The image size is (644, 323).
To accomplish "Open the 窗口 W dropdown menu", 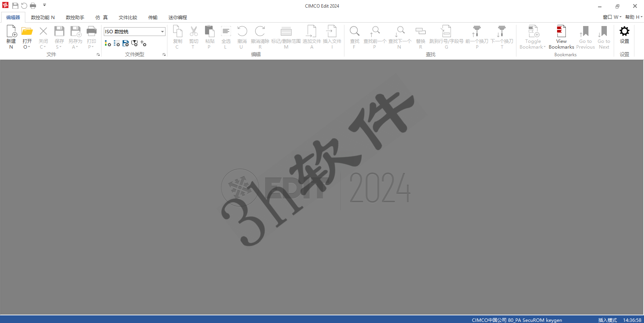I will (x=612, y=17).
